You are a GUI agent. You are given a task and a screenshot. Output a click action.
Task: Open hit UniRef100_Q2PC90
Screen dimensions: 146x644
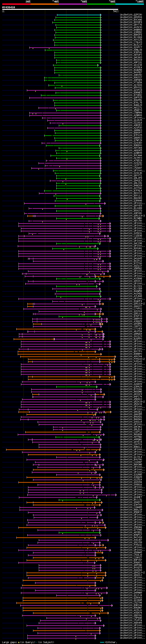pyautogui.click(x=131, y=15)
